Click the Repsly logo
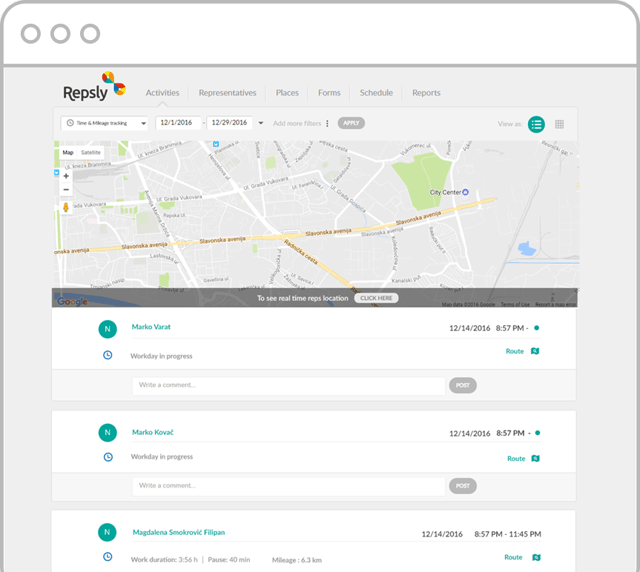The width and height of the screenshot is (640, 572). (94, 87)
